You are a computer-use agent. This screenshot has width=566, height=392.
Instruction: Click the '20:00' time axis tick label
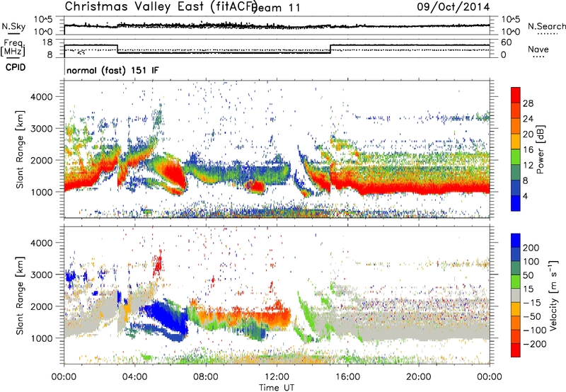(418, 377)
